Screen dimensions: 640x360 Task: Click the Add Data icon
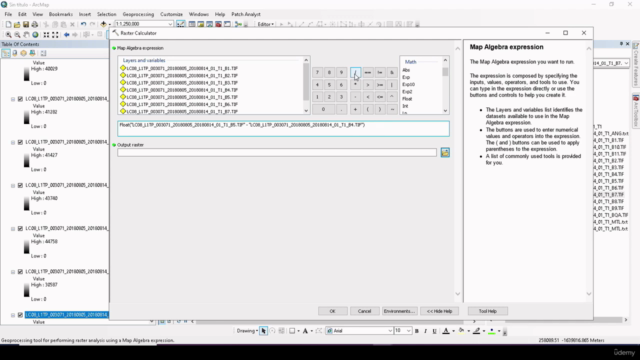pos(104,24)
